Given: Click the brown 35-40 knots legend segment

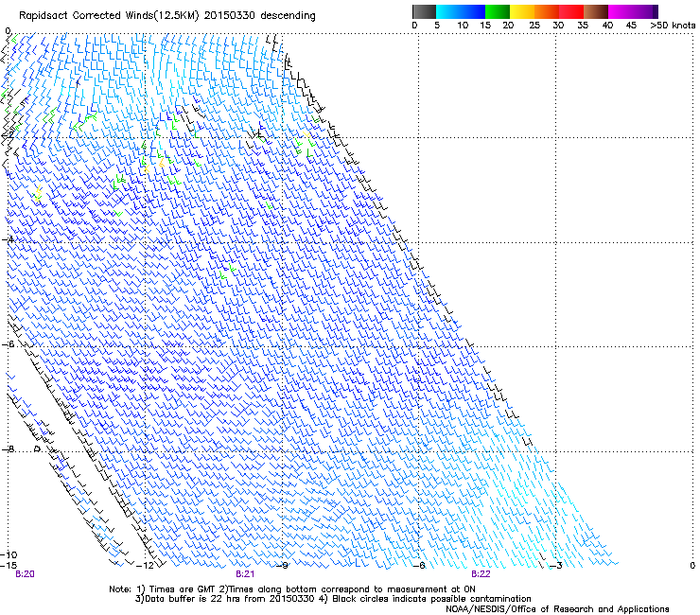Looking at the screenshot, I should click(x=596, y=11).
